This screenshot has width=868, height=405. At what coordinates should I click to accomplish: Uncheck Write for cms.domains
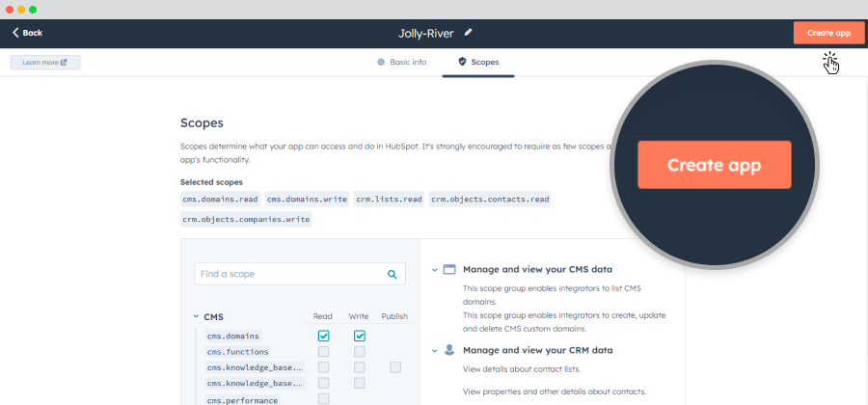(x=360, y=336)
